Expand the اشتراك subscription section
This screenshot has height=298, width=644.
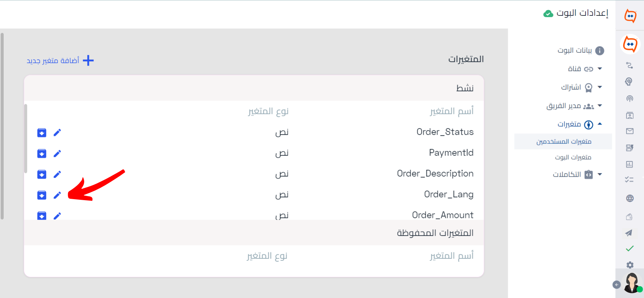[582, 87]
